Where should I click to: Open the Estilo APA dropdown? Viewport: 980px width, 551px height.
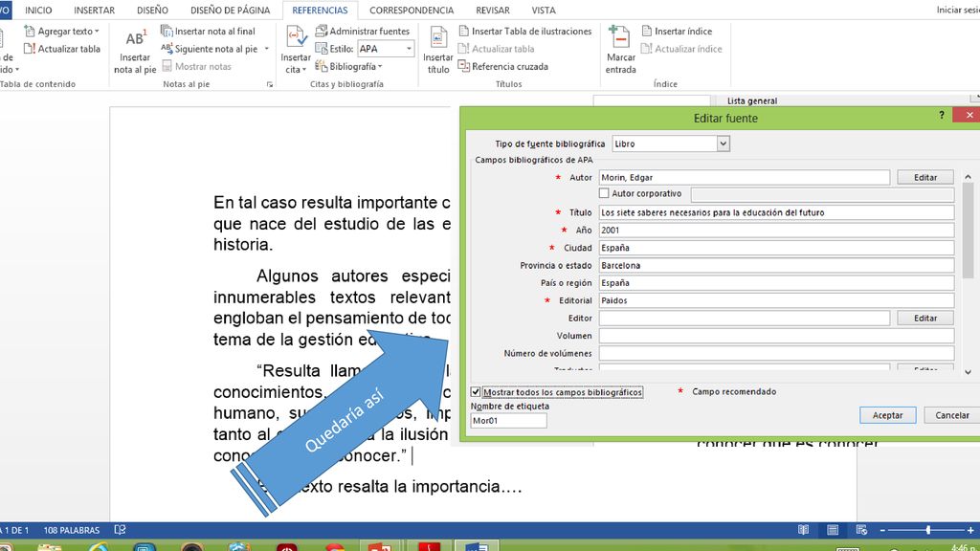point(409,49)
